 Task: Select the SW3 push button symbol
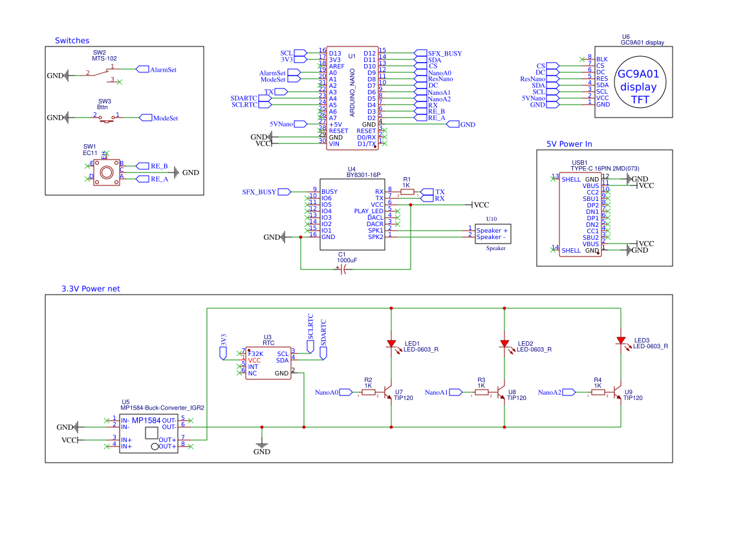point(106,118)
